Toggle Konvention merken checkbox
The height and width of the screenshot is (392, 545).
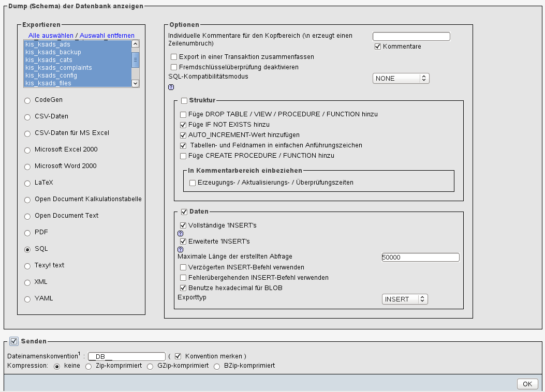tap(178, 356)
